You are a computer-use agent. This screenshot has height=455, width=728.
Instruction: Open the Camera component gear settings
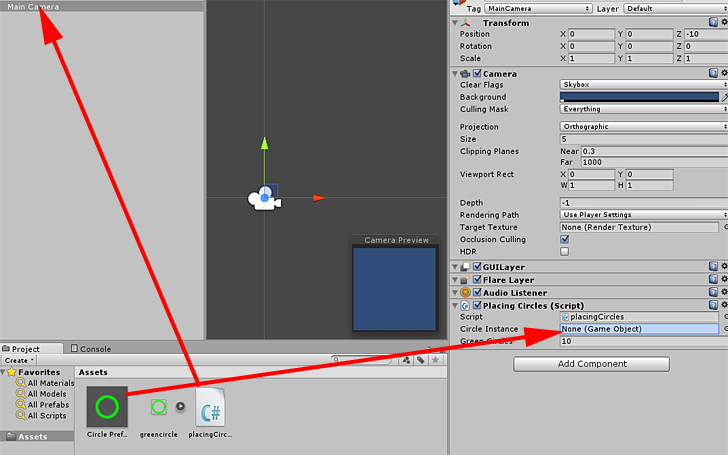click(724, 73)
